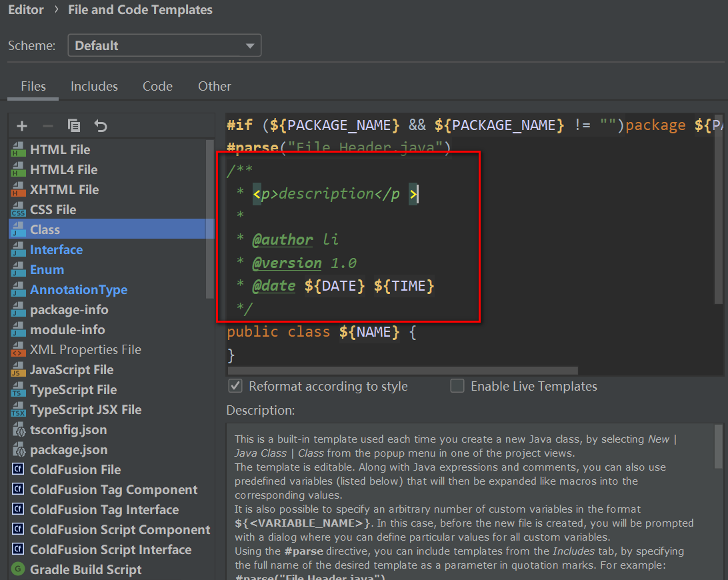
Task: Click on #parse File Header line
Action: (x=339, y=147)
